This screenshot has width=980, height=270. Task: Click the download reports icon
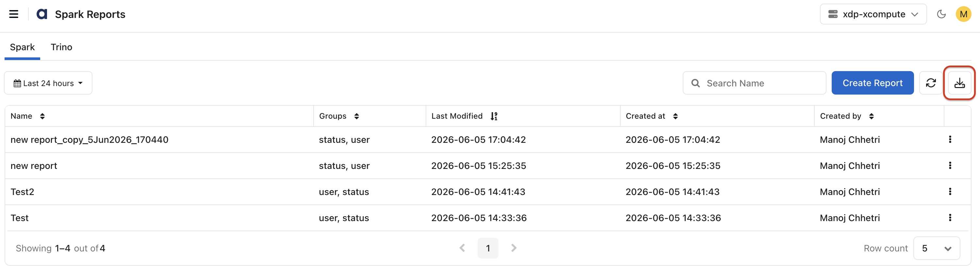959,83
